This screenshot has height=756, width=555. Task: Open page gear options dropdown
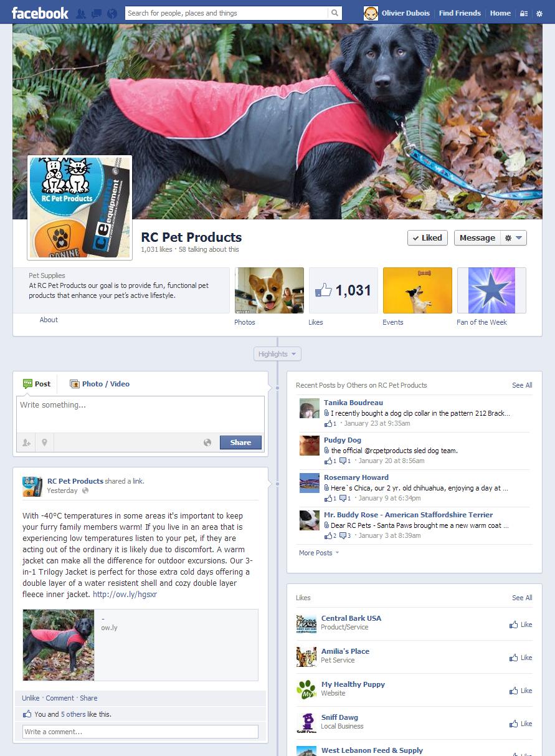click(514, 238)
